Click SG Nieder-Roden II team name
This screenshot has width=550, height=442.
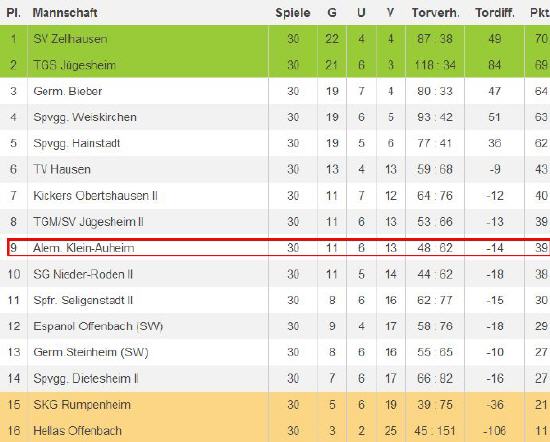(x=83, y=274)
